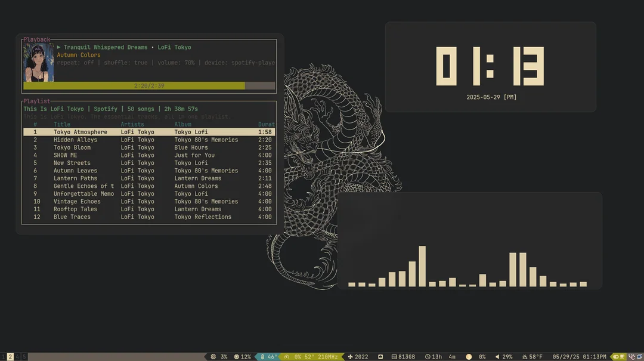This screenshot has height=361, width=644.
Task: Click the Artists column header
Action: click(x=132, y=124)
